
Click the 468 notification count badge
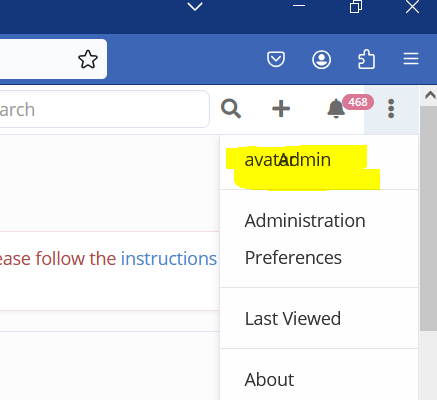[x=358, y=102]
